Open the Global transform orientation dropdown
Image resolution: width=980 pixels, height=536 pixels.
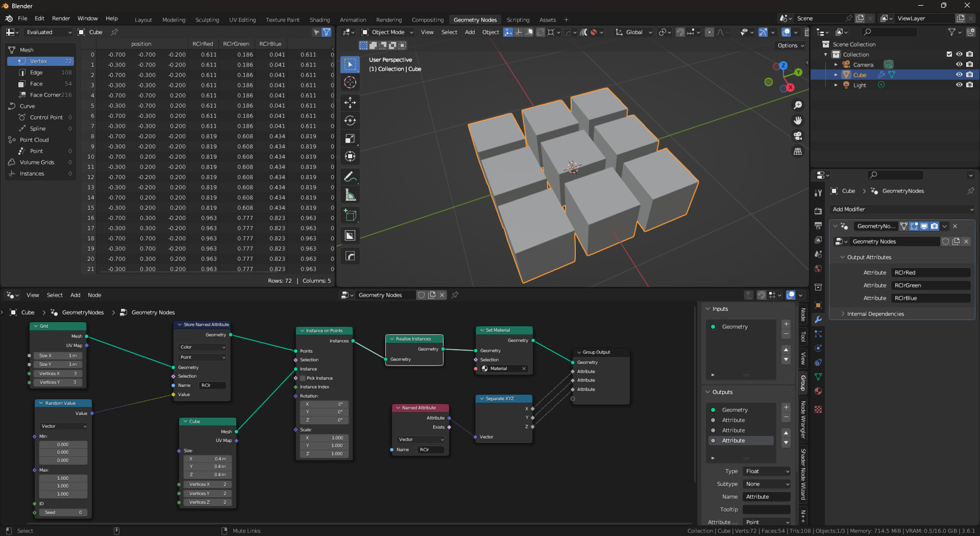coord(633,32)
